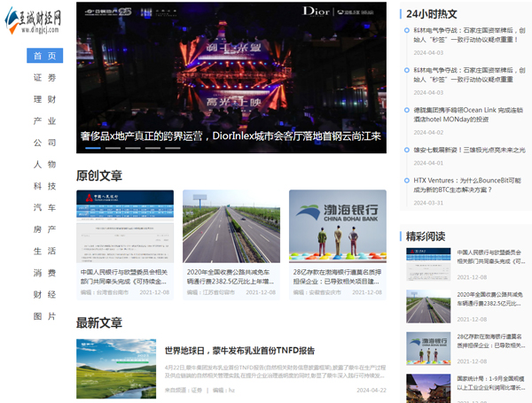Open the 28亿存款在渤海银行 article title in 原创文章
This screenshot has width=532, height=403.
pyautogui.click(x=337, y=276)
